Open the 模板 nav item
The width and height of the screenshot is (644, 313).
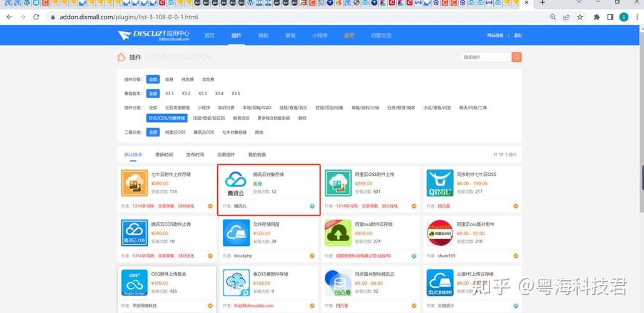click(263, 35)
